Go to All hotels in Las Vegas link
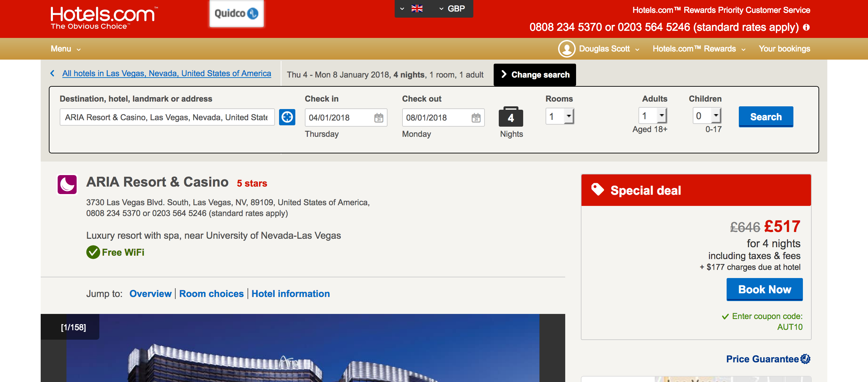Screen dimensions: 868x382 pyautogui.click(x=166, y=73)
